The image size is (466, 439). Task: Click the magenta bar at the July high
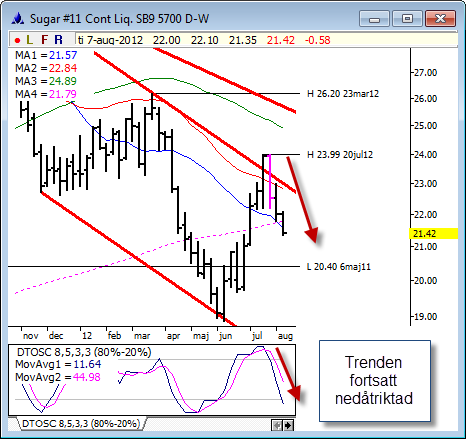coord(270,182)
